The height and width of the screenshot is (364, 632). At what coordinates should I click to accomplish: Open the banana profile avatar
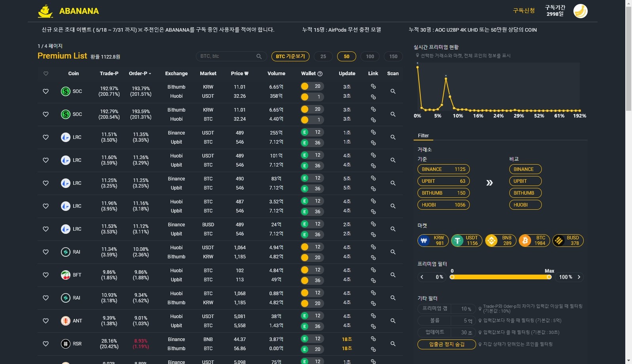point(580,11)
